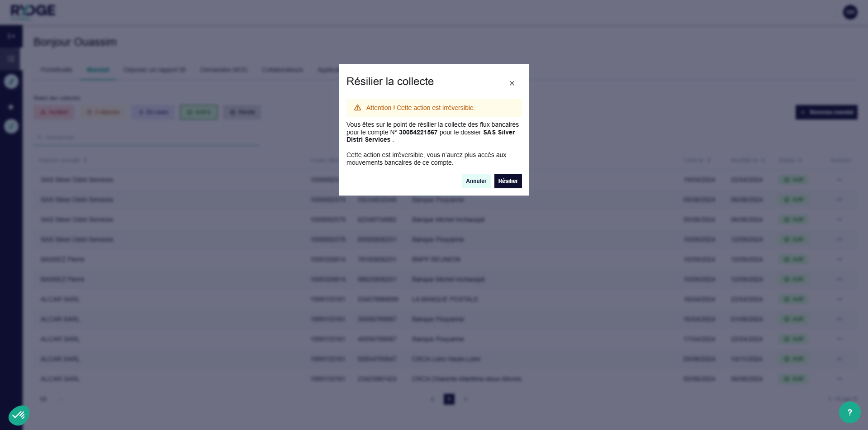Open the rows-per-page selector at bottom left
This screenshot has width=868, height=430.
[52, 399]
